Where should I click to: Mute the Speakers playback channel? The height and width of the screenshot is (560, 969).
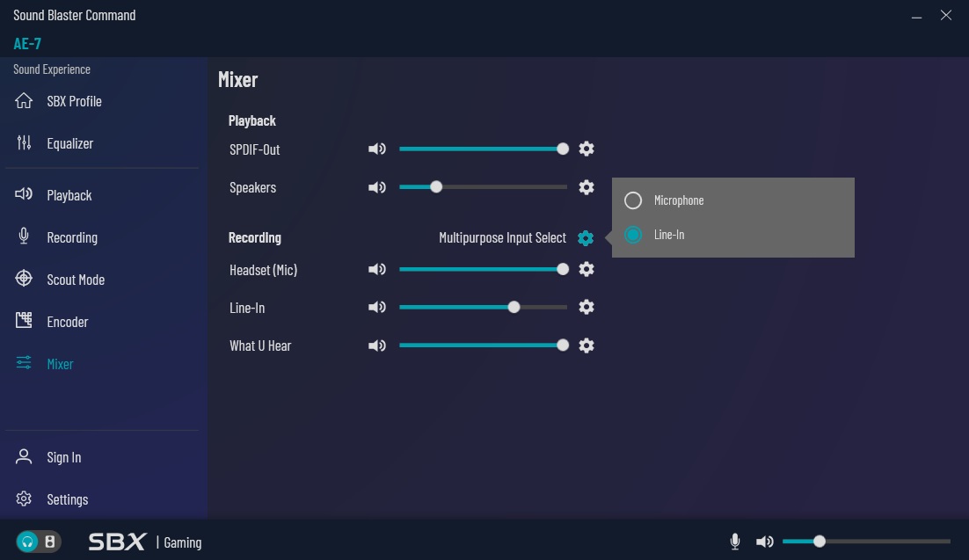point(376,187)
